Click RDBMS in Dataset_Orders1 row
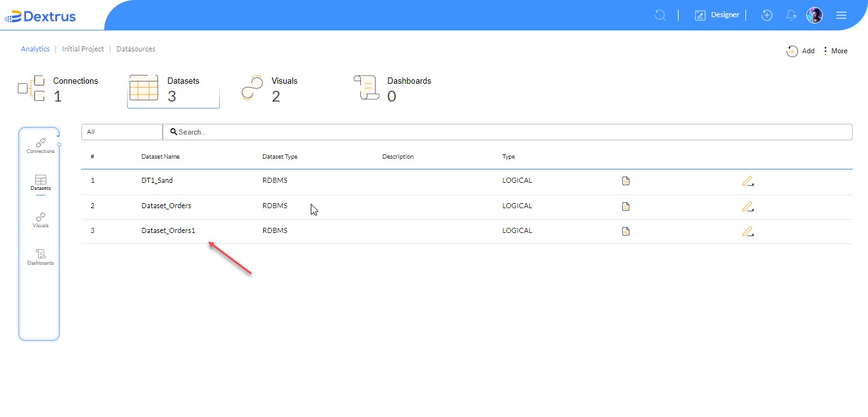The height and width of the screenshot is (417, 868). (275, 230)
